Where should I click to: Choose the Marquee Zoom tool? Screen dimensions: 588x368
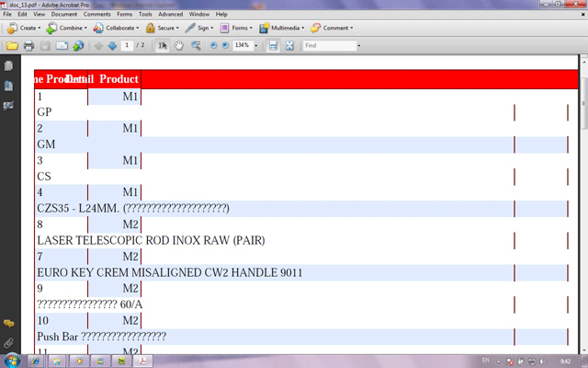(x=196, y=46)
